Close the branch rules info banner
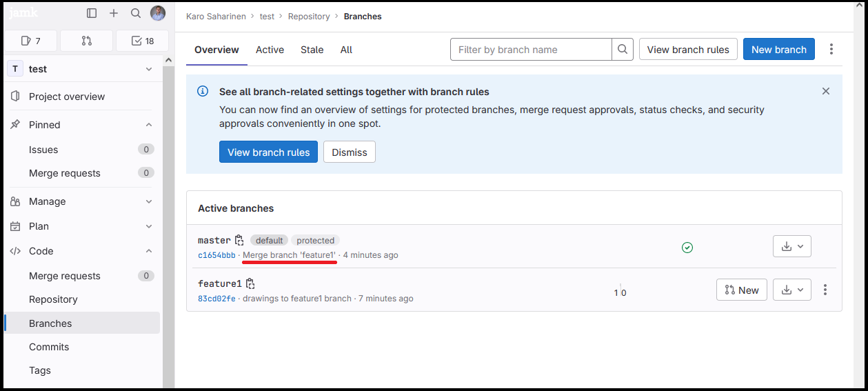 [x=826, y=91]
